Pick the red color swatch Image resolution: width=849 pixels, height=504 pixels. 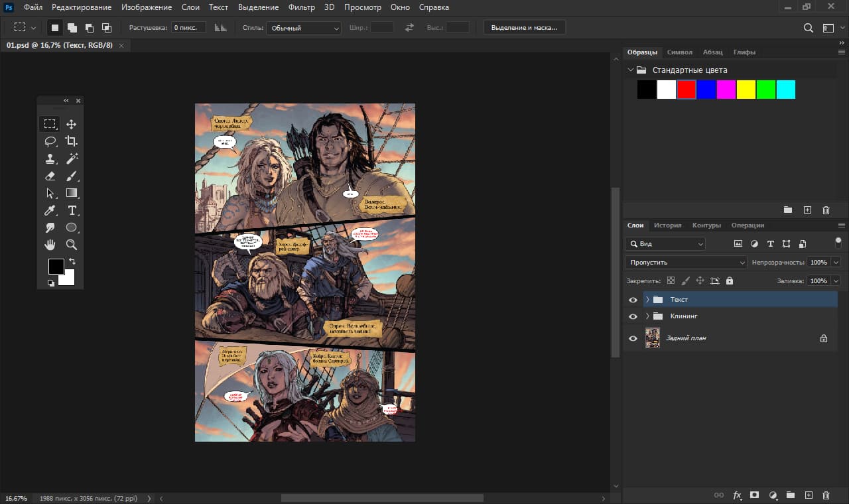click(x=686, y=90)
